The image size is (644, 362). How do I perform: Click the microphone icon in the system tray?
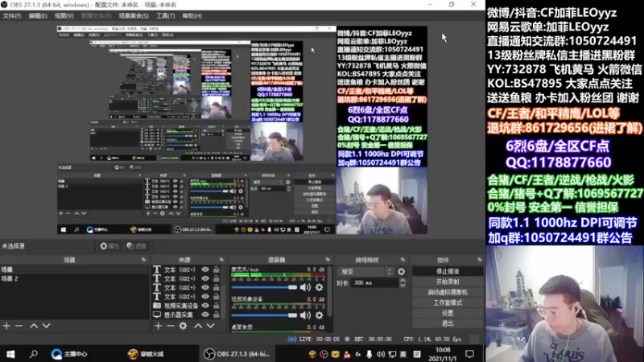369,354
